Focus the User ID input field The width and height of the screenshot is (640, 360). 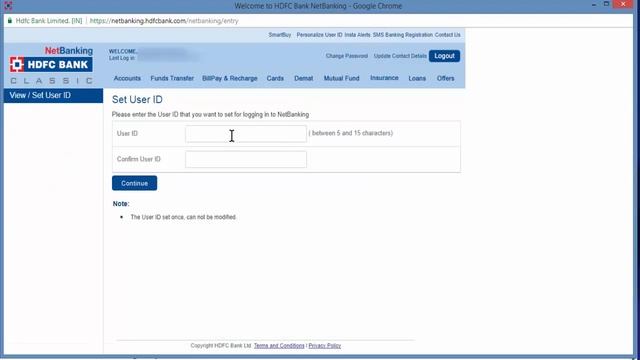pos(246,134)
